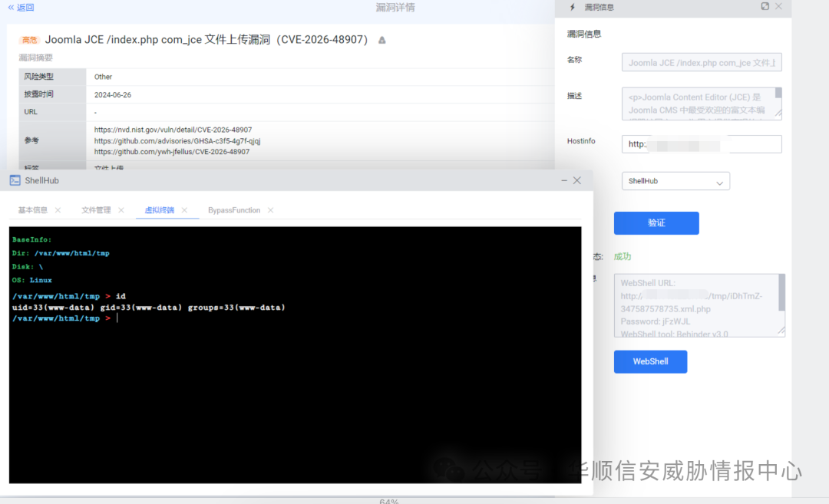Click the OS: Linux line in terminal
Viewport: 829px width, 504px height.
31,281
